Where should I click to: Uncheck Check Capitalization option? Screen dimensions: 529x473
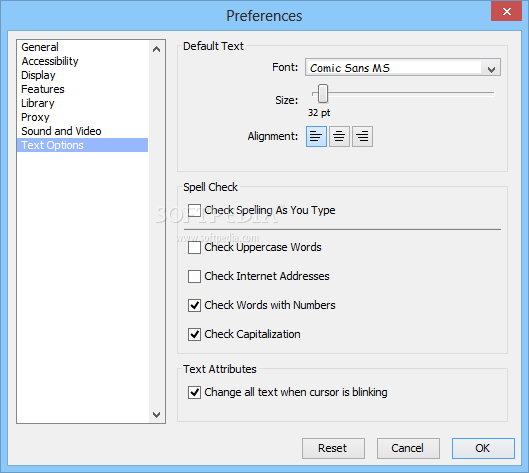(x=194, y=334)
